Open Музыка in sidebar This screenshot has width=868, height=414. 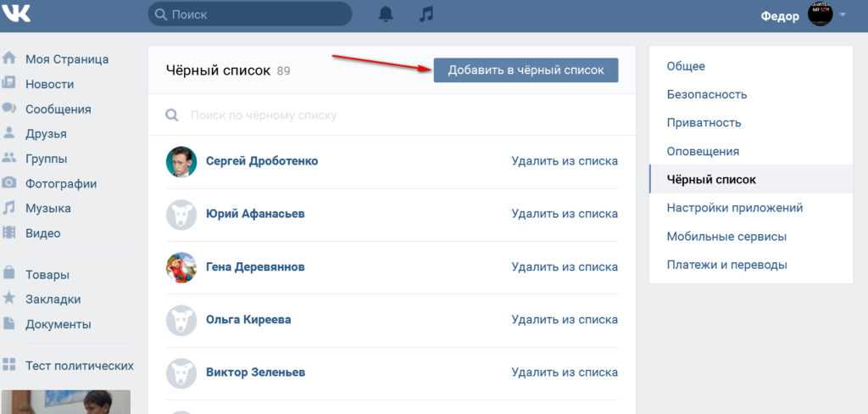(48, 209)
